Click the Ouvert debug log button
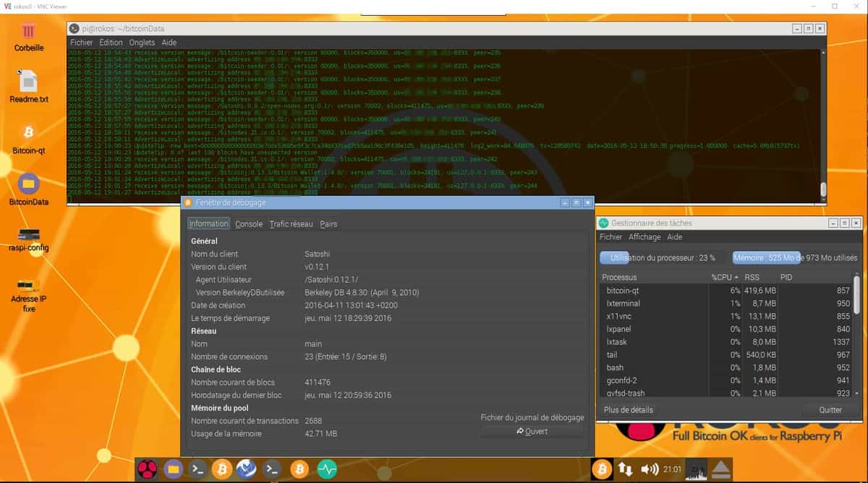868x483 pixels. click(532, 431)
